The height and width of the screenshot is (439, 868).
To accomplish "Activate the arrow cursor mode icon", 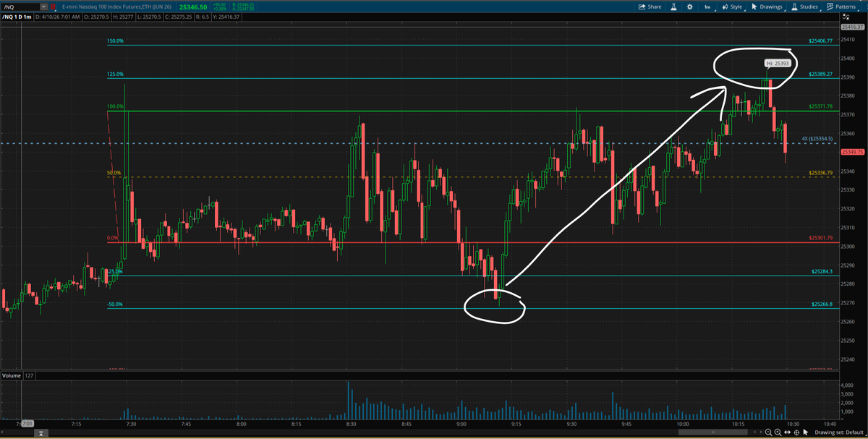I will click(806, 432).
